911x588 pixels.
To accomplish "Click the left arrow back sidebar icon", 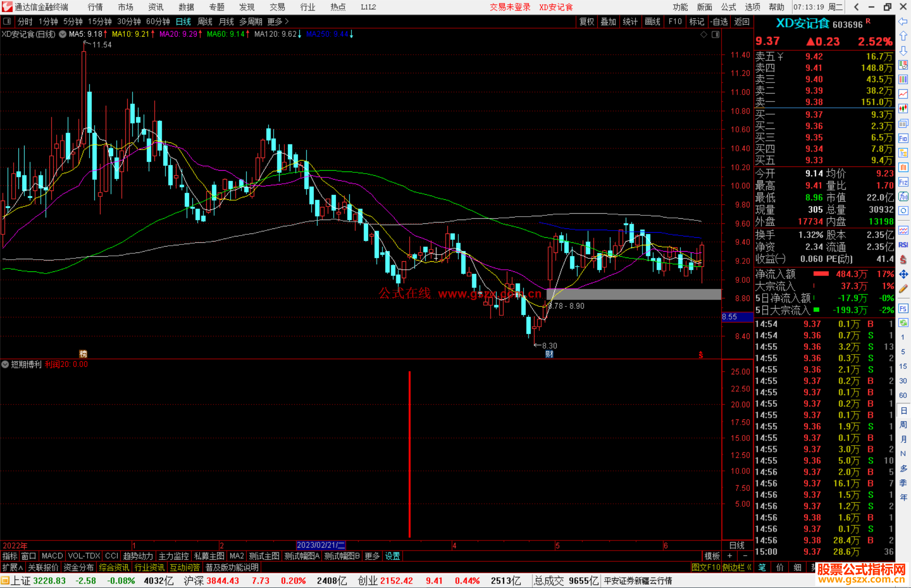I will [x=903, y=21].
